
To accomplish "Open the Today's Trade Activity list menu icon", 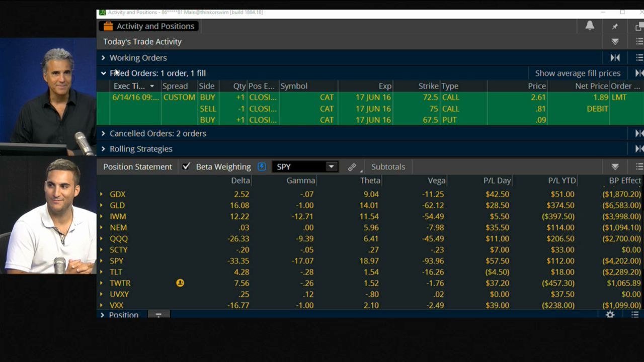I will [x=639, y=42].
